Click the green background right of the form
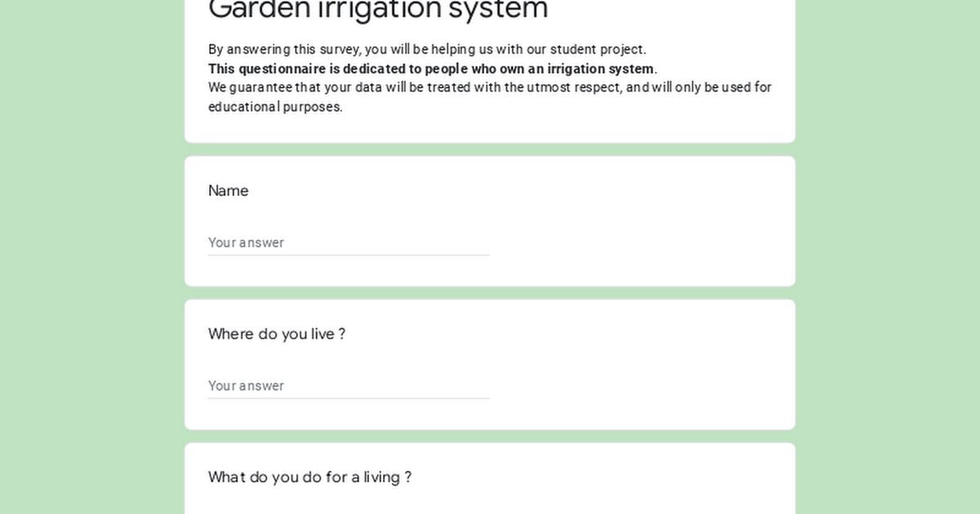980x514 pixels. 888,257
